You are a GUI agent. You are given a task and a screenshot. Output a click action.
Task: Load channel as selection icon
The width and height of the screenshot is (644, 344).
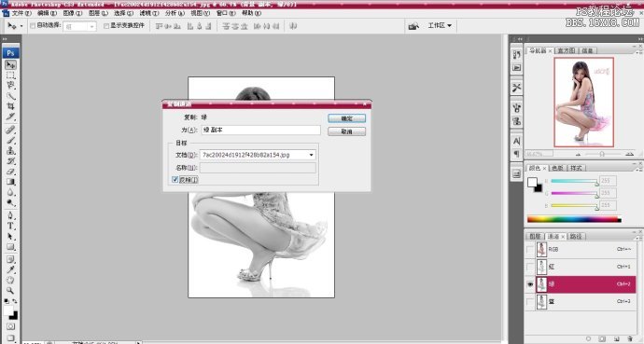pyautogui.click(x=588, y=339)
